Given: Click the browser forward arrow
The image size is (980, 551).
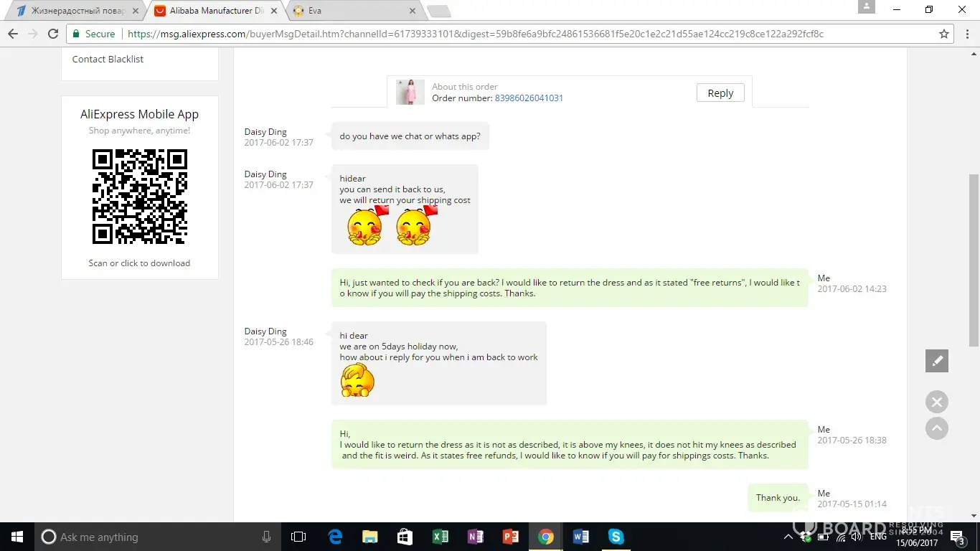Looking at the screenshot, I should click(33, 34).
